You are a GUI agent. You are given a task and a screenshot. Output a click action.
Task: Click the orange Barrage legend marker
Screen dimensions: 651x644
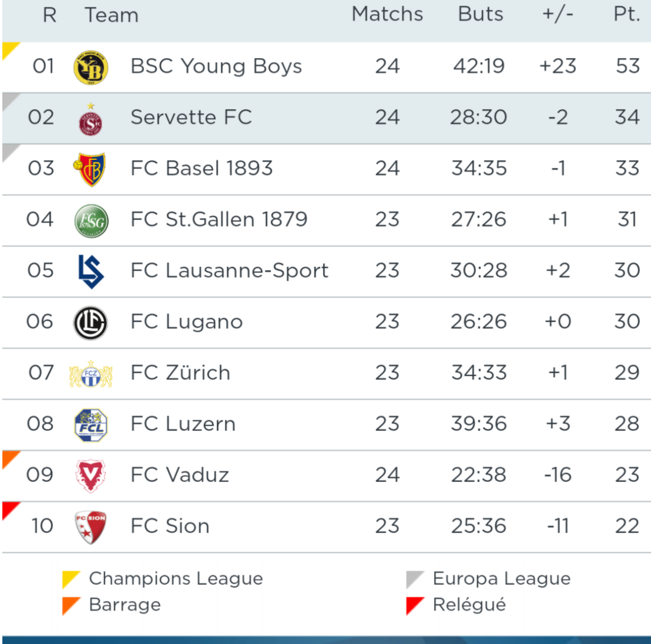click(70, 606)
